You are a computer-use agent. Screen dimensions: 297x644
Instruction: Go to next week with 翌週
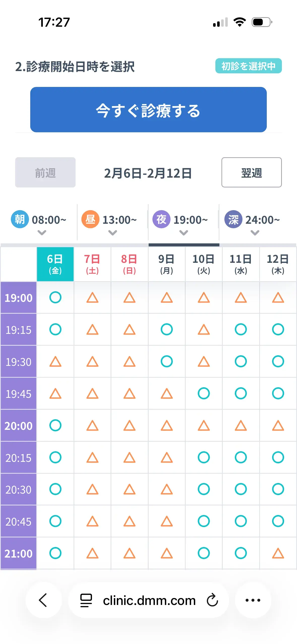coord(251,172)
